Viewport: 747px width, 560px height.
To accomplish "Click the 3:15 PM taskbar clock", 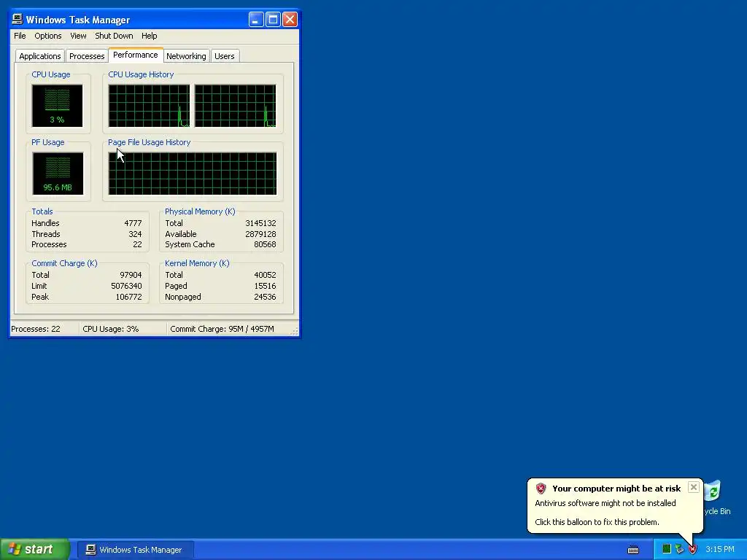I will (x=720, y=549).
